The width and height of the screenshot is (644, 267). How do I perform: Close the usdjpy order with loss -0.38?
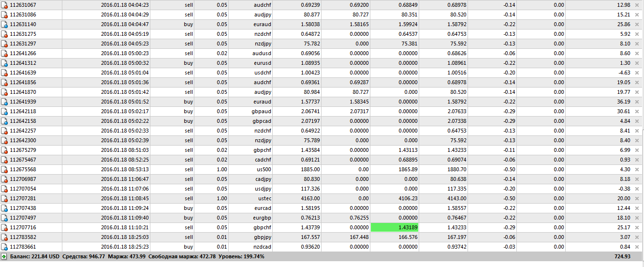tap(637, 189)
